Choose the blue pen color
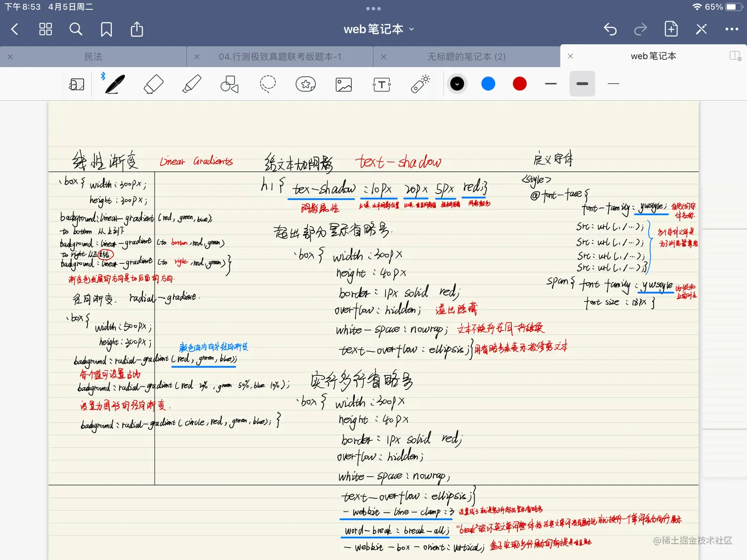The height and width of the screenshot is (560, 747). click(x=488, y=84)
